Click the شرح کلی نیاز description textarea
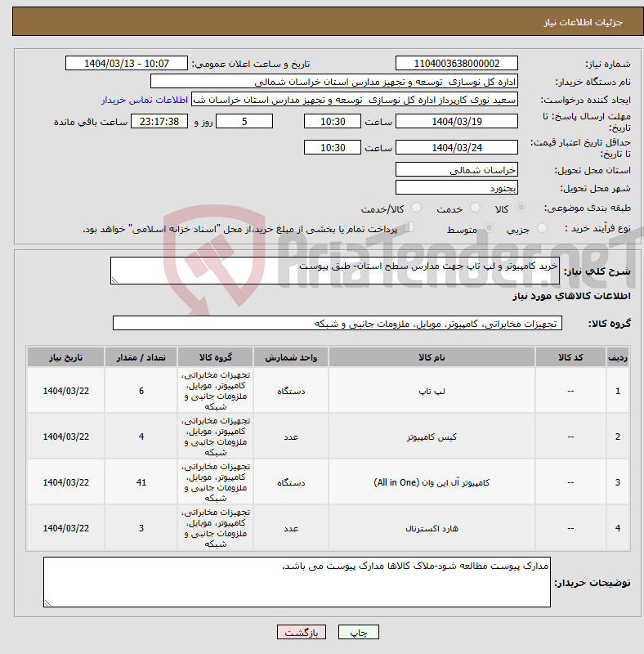The image size is (644, 654). click(335, 271)
